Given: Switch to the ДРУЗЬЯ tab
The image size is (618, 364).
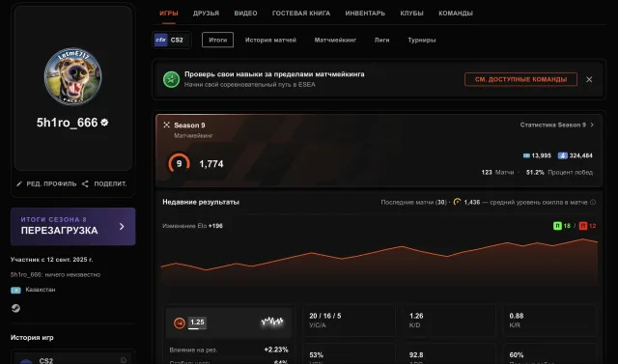Looking at the screenshot, I should (206, 14).
